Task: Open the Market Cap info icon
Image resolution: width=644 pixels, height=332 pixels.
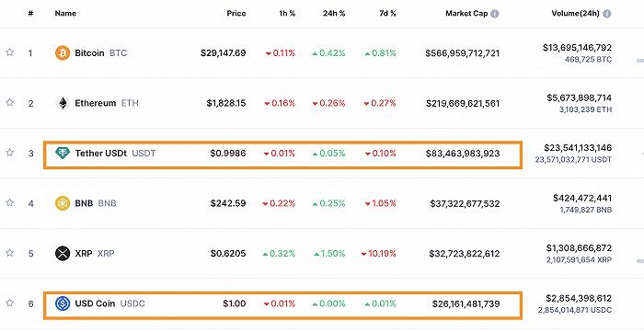Action: click(495, 14)
